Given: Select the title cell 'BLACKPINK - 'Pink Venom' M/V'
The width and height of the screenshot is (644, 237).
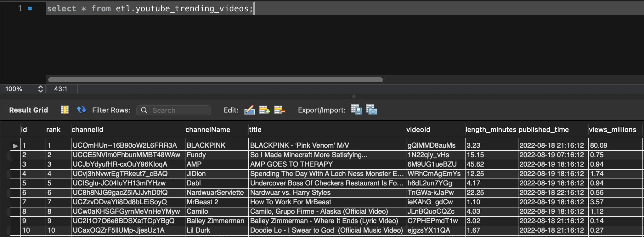Looking at the screenshot, I should [327, 145].
